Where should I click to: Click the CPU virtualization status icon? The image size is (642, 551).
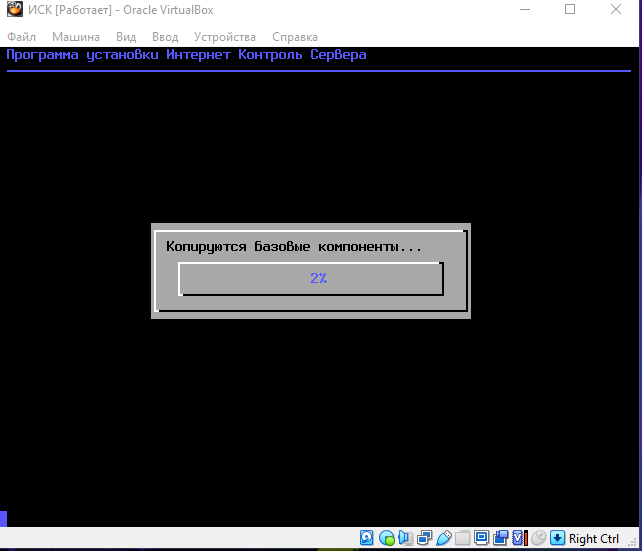coord(520,538)
